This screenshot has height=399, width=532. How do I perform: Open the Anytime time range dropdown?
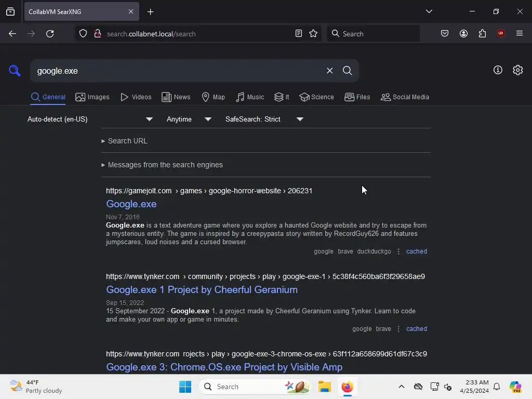point(189,119)
